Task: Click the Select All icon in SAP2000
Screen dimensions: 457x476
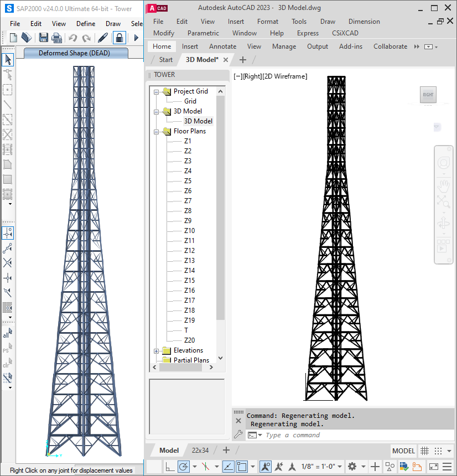Action: 8,333
